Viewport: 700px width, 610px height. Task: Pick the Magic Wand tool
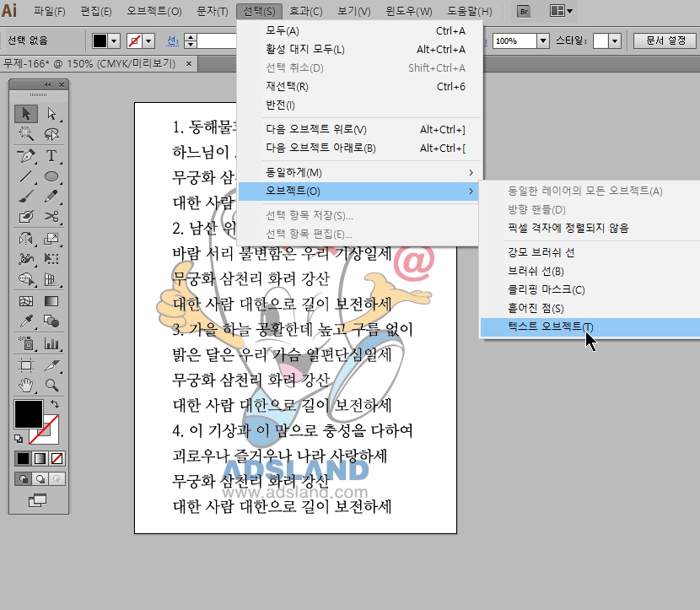point(26,133)
